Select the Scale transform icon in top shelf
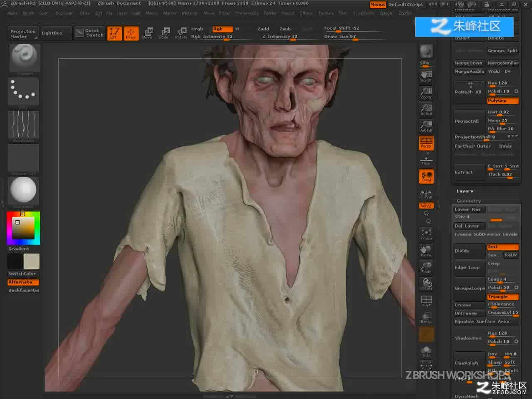The width and height of the screenshot is (532, 399). pos(164,33)
